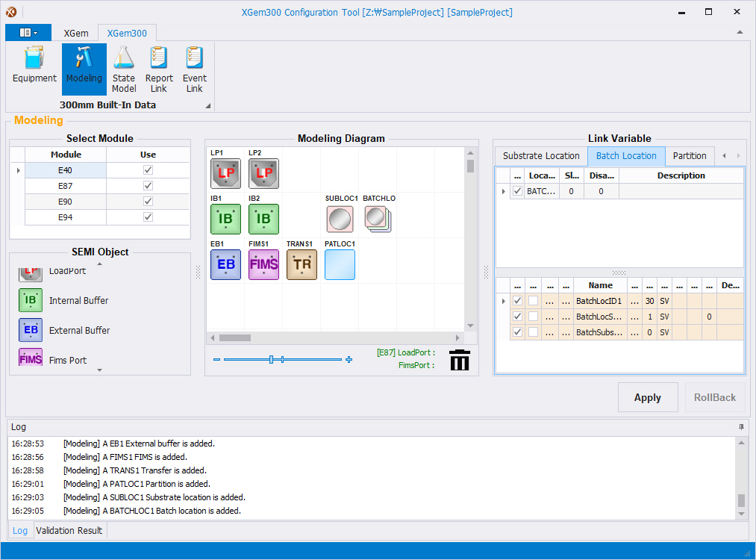The height and width of the screenshot is (560, 756).
Task: Click the Description column header
Action: pos(681,175)
